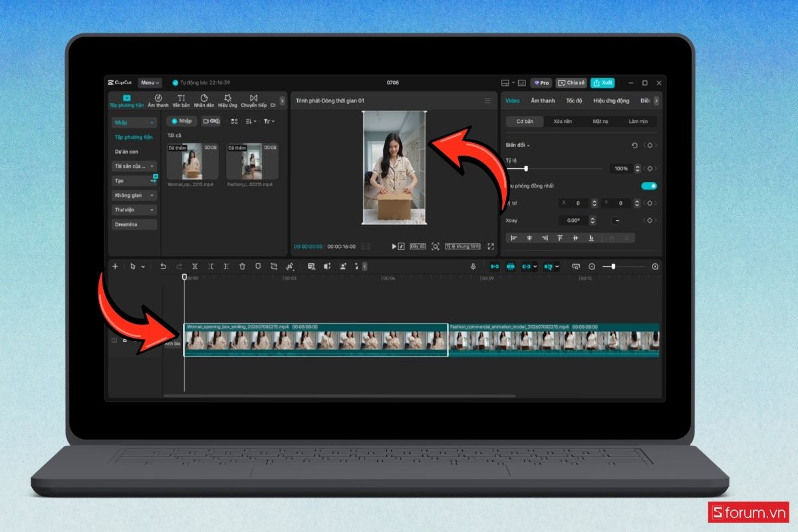Click the align horizontal center icon

(x=529, y=237)
